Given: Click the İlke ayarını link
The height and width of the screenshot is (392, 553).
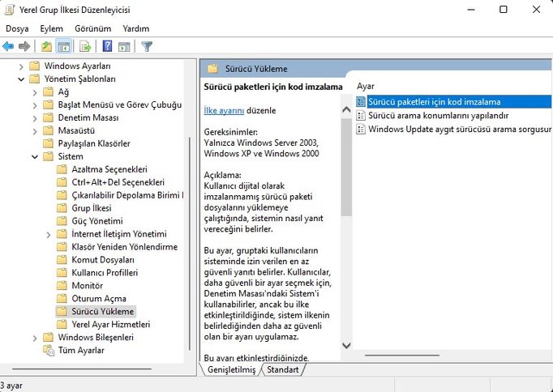Looking at the screenshot, I should pos(224,109).
